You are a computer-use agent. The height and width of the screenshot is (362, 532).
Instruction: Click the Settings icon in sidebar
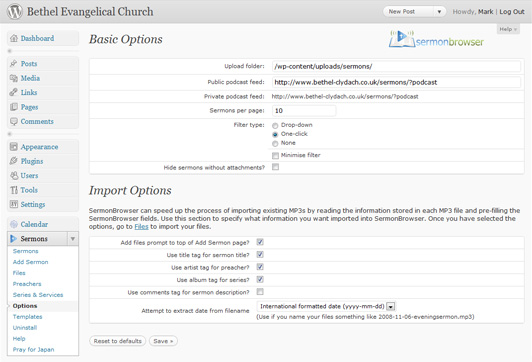(x=14, y=204)
